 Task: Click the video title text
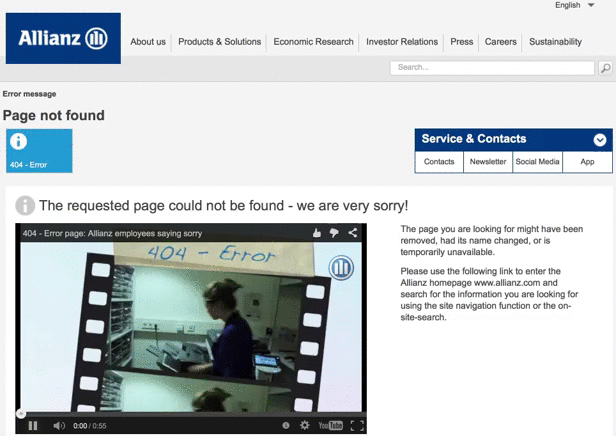[x=112, y=233]
